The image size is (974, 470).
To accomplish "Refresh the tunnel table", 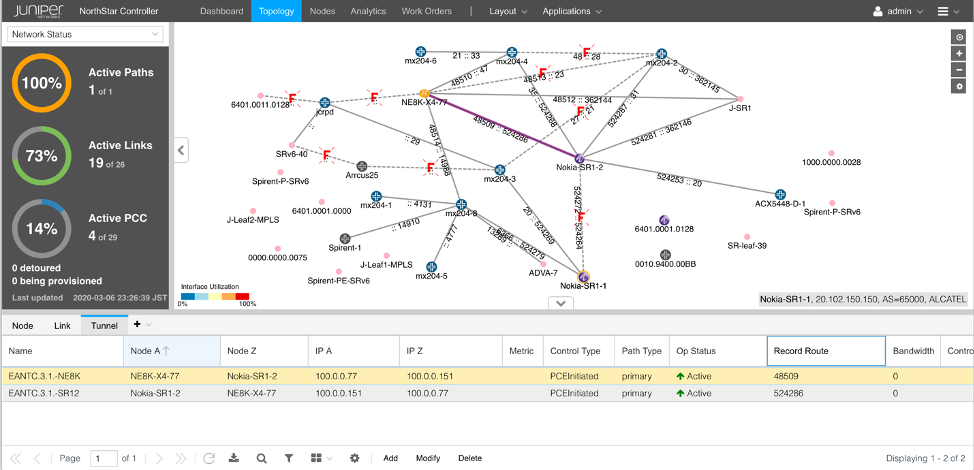I will (x=208, y=458).
